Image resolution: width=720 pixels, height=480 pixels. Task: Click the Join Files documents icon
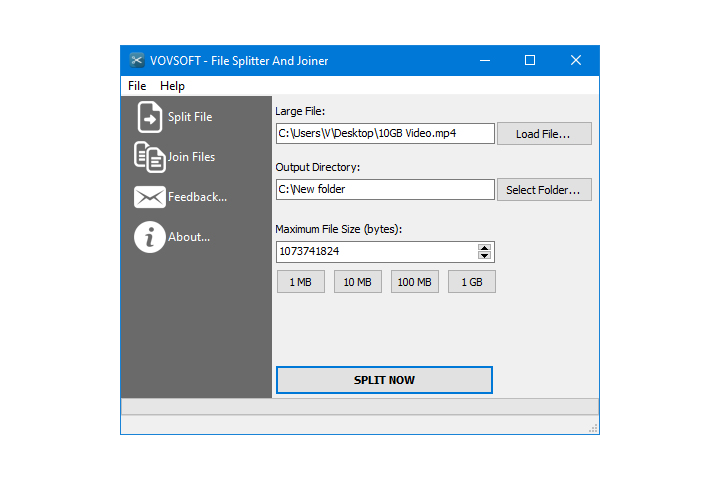tap(149, 157)
